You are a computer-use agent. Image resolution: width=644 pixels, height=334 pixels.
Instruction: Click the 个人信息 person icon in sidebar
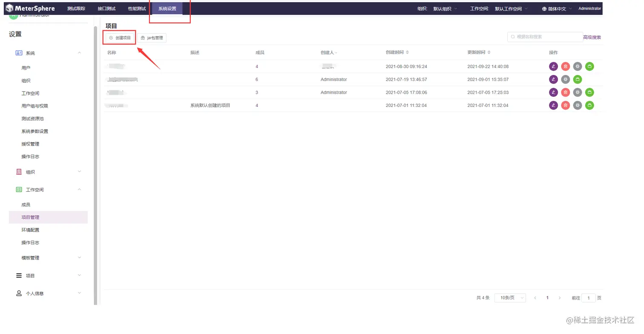19,293
